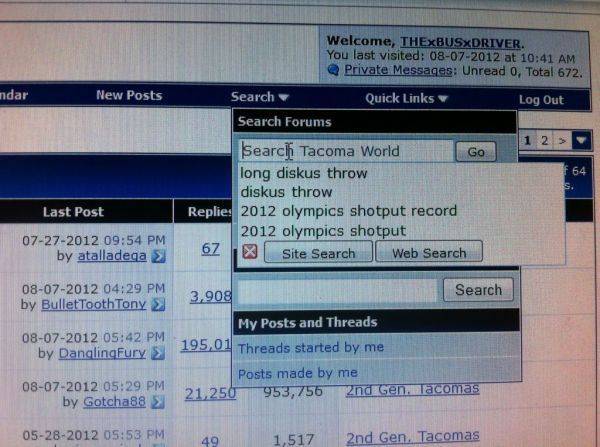Open the go-to-last-post icon beside atalladega

click(x=158, y=256)
